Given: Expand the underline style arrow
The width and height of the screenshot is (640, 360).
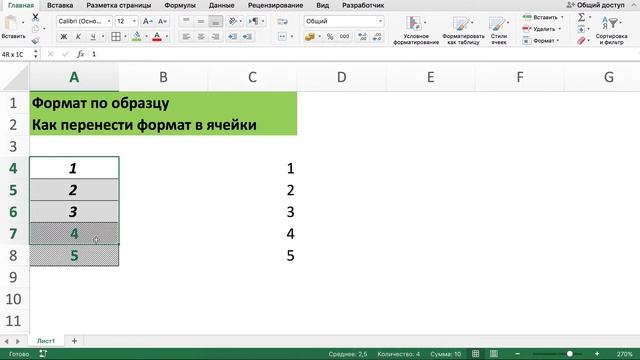Looking at the screenshot, I should [x=103, y=37].
